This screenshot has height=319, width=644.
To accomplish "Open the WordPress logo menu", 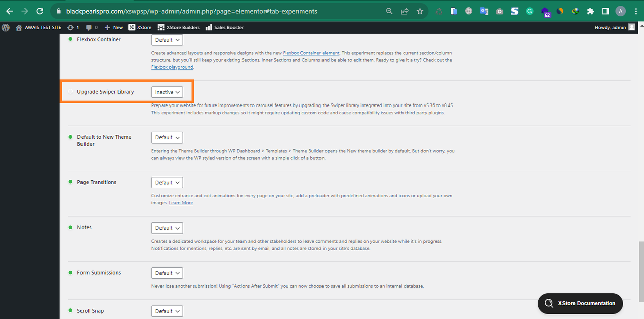I will 6,27.
